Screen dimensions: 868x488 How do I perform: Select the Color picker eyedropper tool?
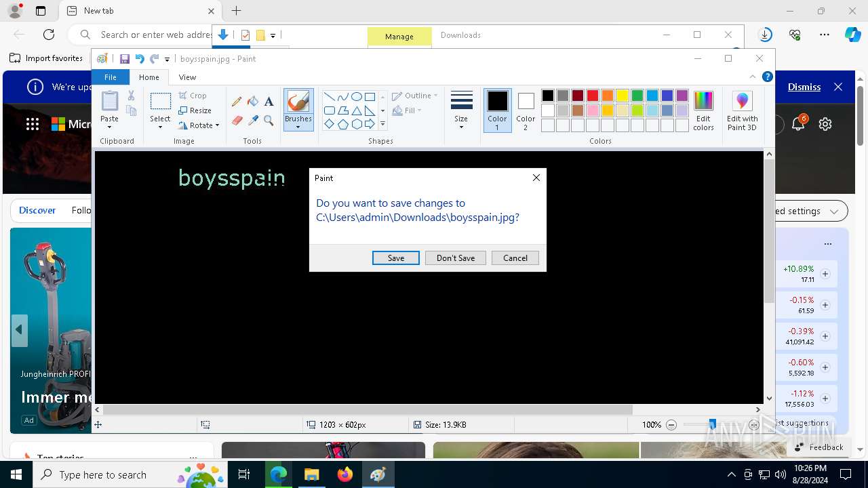click(253, 121)
